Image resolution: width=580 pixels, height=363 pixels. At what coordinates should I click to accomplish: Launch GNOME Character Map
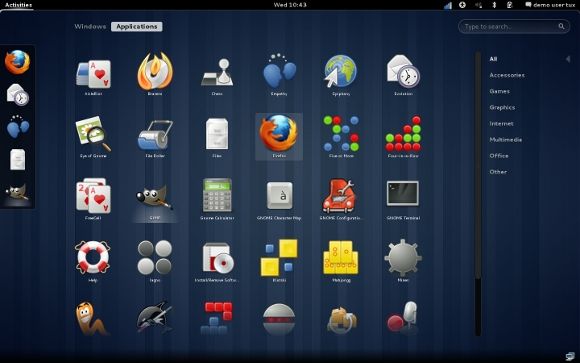click(x=279, y=199)
